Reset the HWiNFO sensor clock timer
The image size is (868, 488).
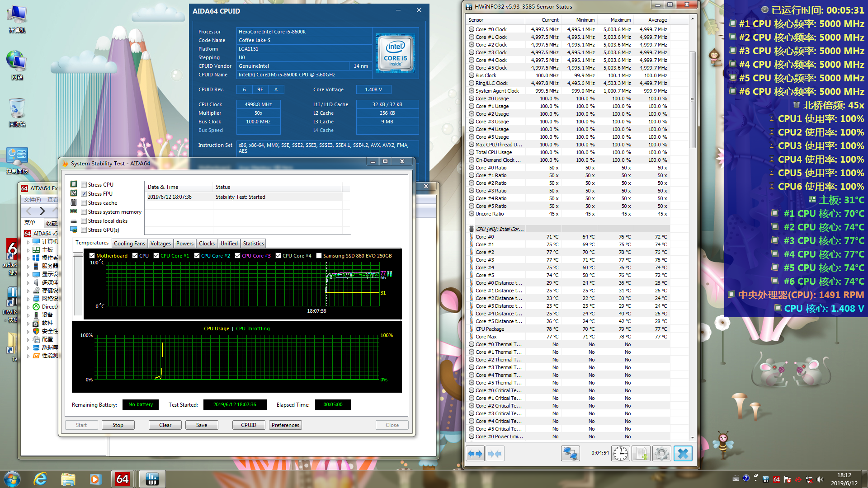click(x=621, y=454)
